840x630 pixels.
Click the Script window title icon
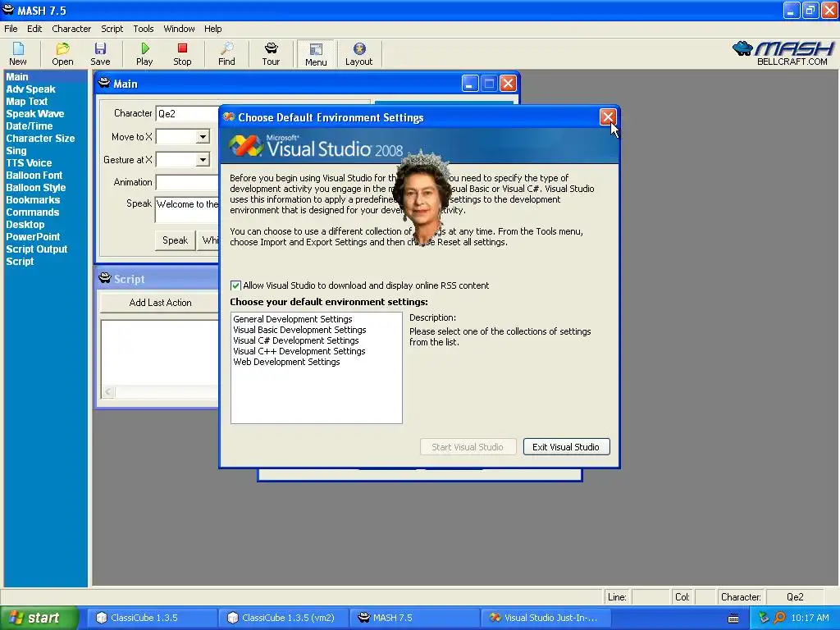coord(105,278)
